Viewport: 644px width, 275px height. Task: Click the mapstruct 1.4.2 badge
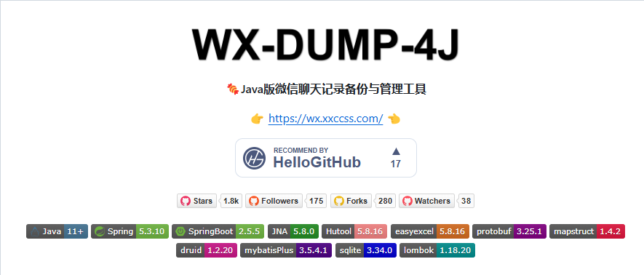pyautogui.click(x=587, y=231)
